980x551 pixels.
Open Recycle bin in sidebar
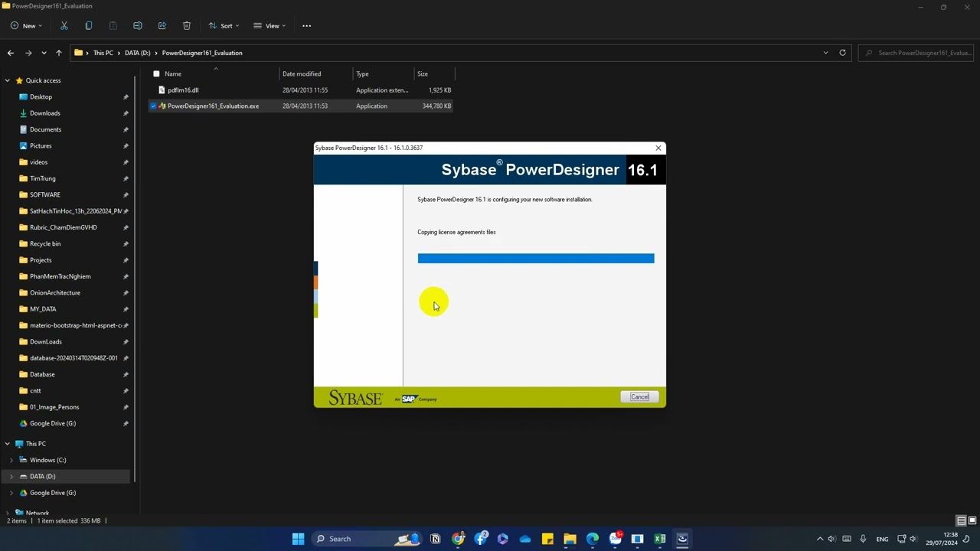click(x=44, y=244)
